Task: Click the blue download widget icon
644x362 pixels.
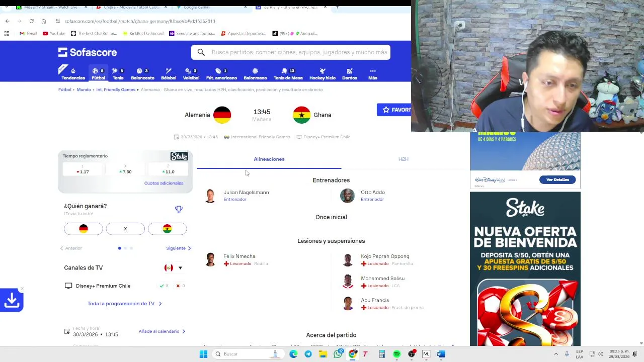Action: pyautogui.click(x=12, y=300)
